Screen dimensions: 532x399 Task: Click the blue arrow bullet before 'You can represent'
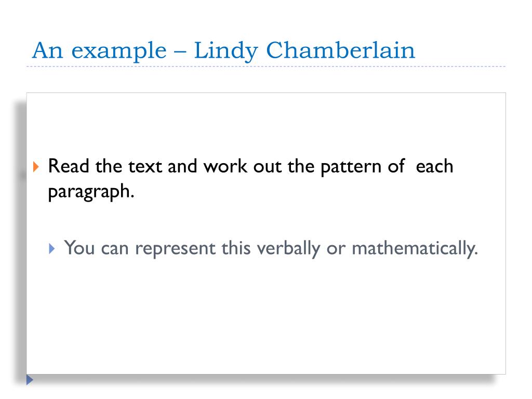51,249
